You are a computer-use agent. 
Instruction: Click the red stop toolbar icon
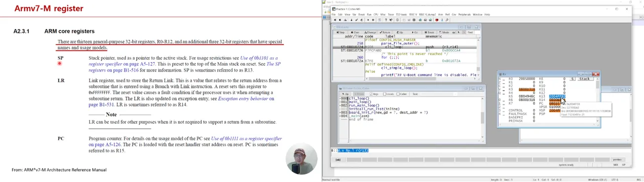(x=437, y=20)
